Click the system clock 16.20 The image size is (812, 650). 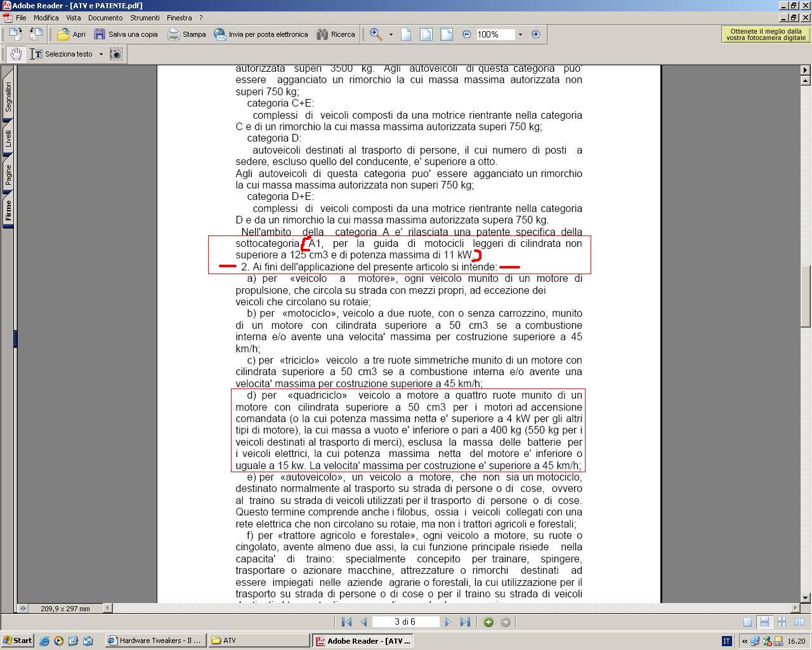coord(796,641)
